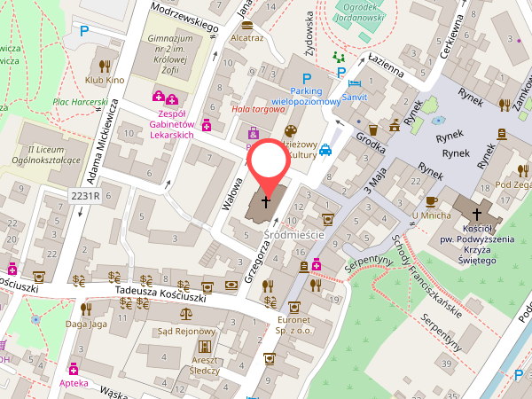
Task: Click the Alcatraz burger icon
Action: pos(247,26)
